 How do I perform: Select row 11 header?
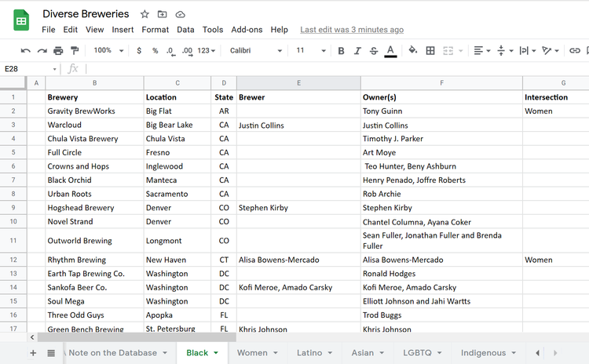click(x=13, y=241)
